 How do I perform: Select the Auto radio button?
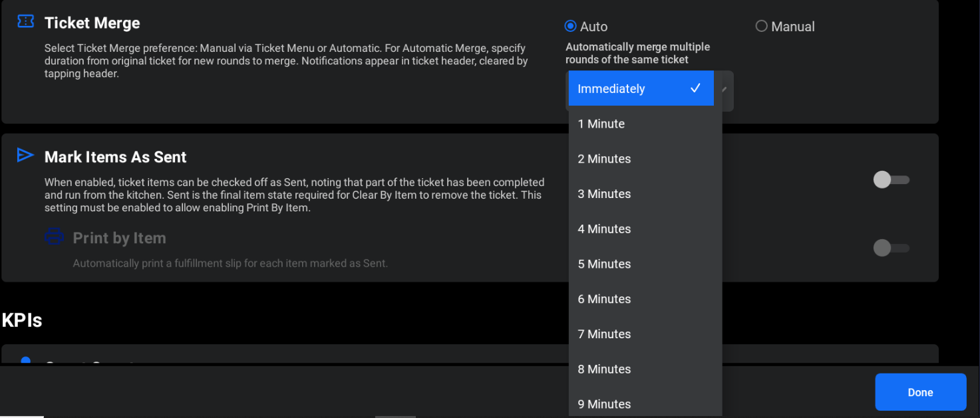tap(570, 27)
